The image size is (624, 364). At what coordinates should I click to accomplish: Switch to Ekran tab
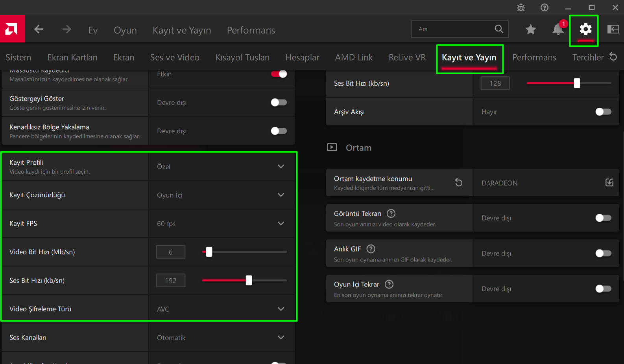(124, 57)
